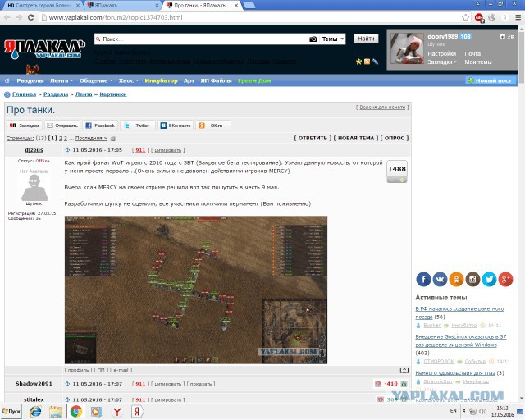Viewport: 525px width, 420px height.
Task: Click the Отправить share button
Action: point(62,126)
